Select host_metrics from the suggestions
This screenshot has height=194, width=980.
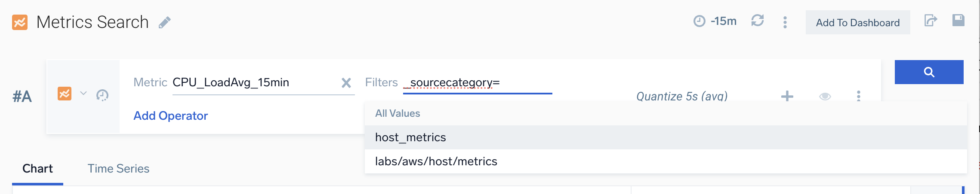coord(410,137)
